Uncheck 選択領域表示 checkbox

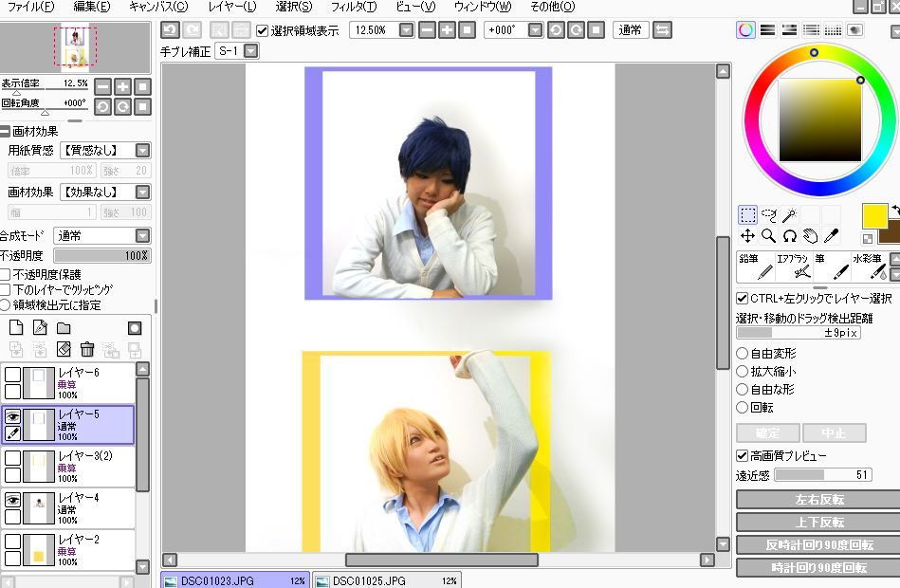[263, 30]
